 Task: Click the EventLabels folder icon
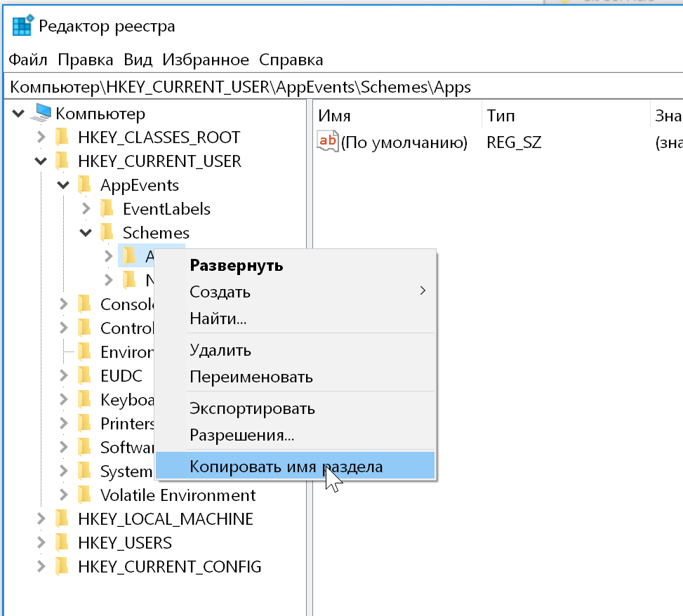[107, 209]
